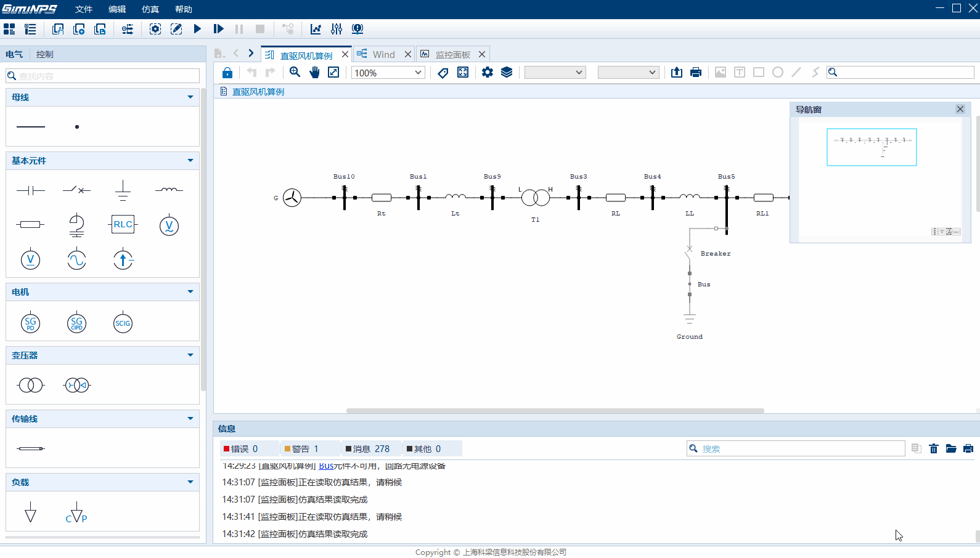Collapse the 基本元件 section
Viewport: 980px width, 558px height.
[x=190, y=161]
